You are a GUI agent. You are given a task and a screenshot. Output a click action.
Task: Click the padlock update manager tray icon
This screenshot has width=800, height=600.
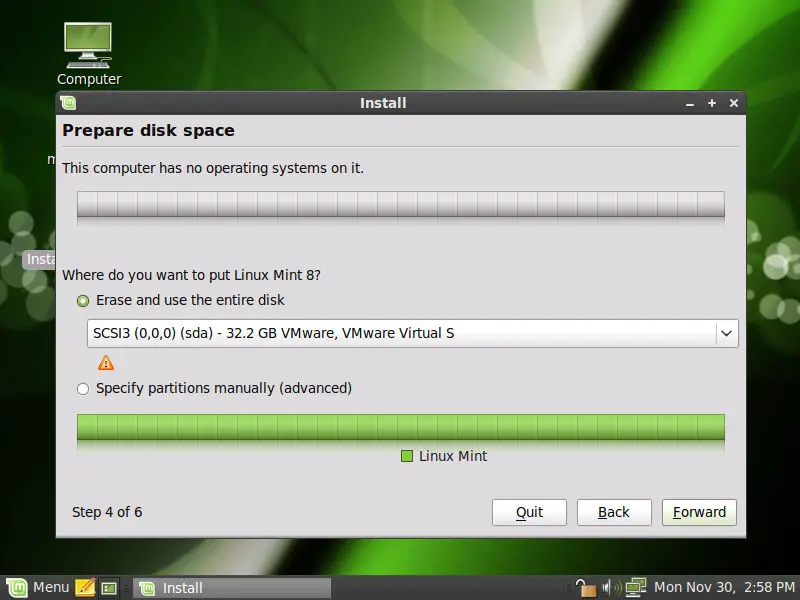[x=585, y=588]
